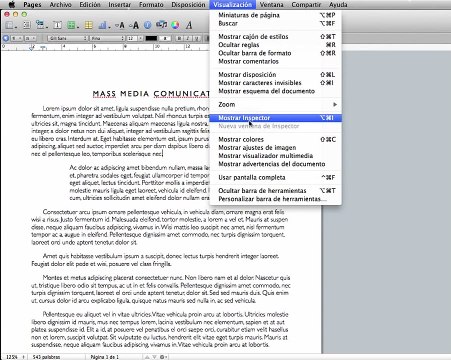
Task: Click the green Shapes toolbar icon
Action: (x=72, y=25)
